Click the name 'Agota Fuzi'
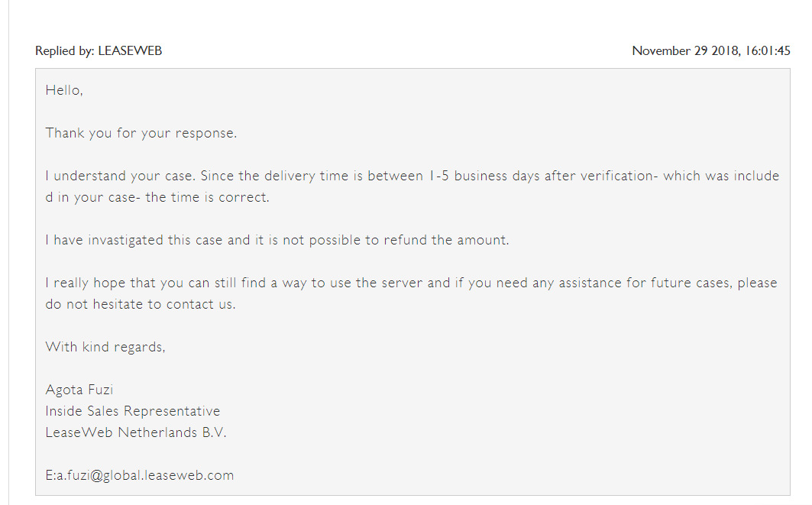 79,390
